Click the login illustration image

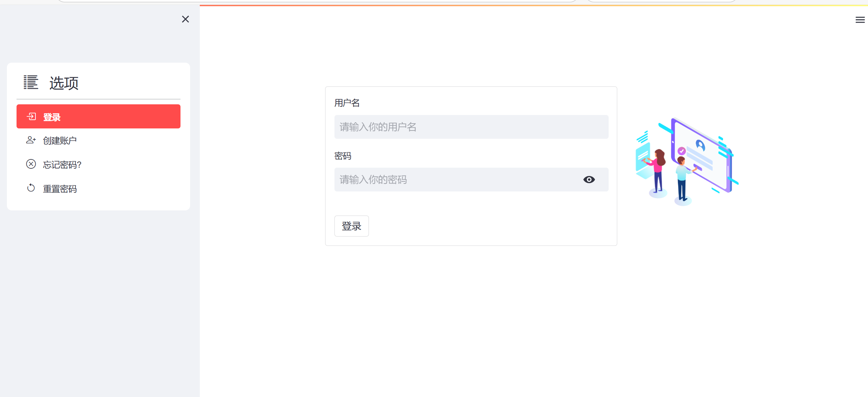(686, 162)
